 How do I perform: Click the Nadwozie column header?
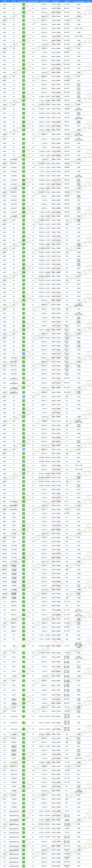click(67, 1)
